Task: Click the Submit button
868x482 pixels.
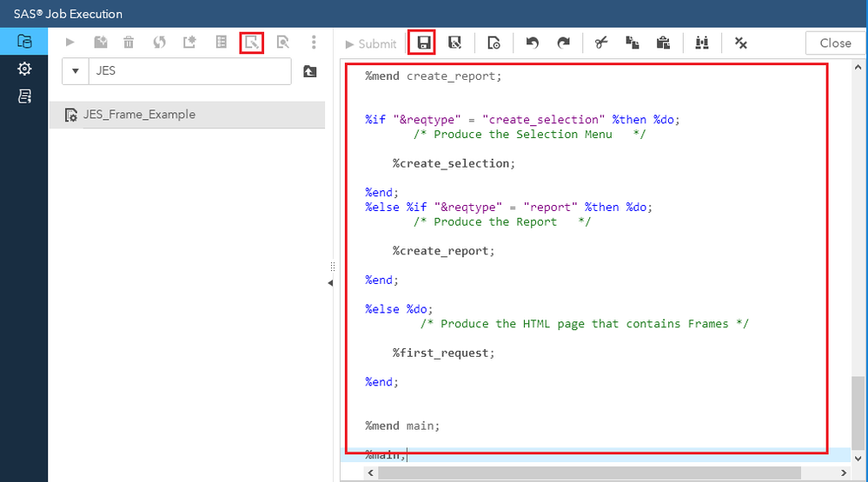Action: click(370, 43)
